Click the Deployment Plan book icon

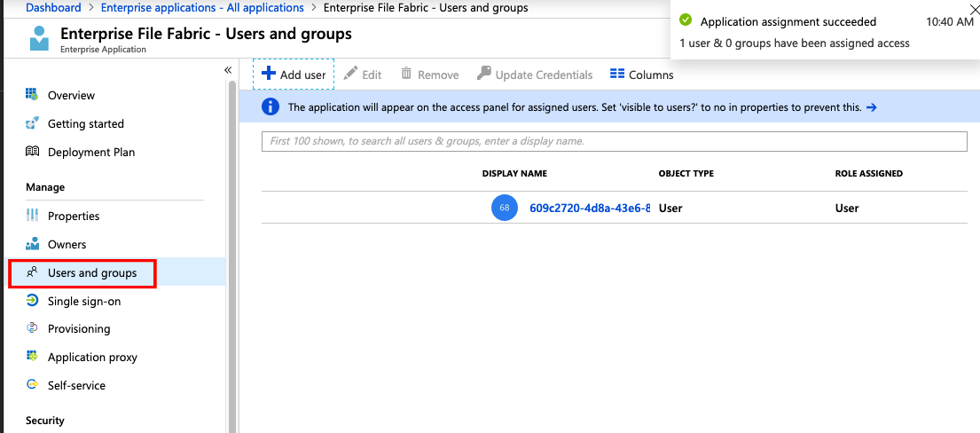coord(32,152)
